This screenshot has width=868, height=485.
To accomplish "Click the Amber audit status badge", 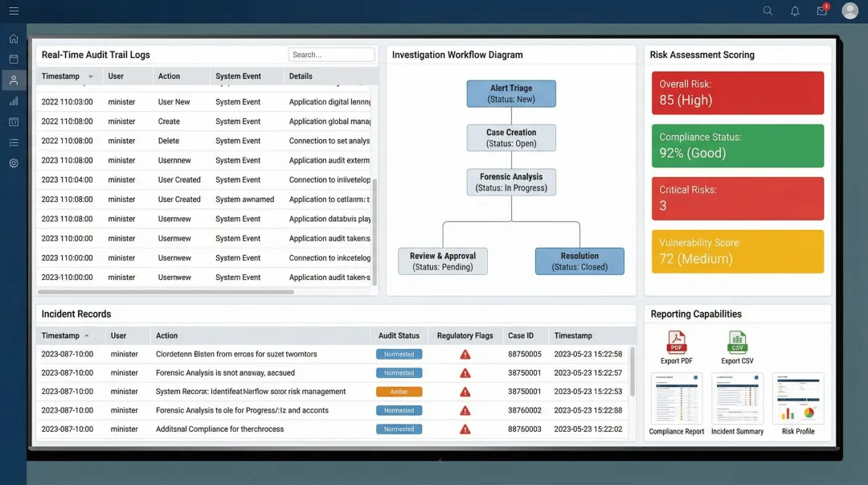I will 399,392.
